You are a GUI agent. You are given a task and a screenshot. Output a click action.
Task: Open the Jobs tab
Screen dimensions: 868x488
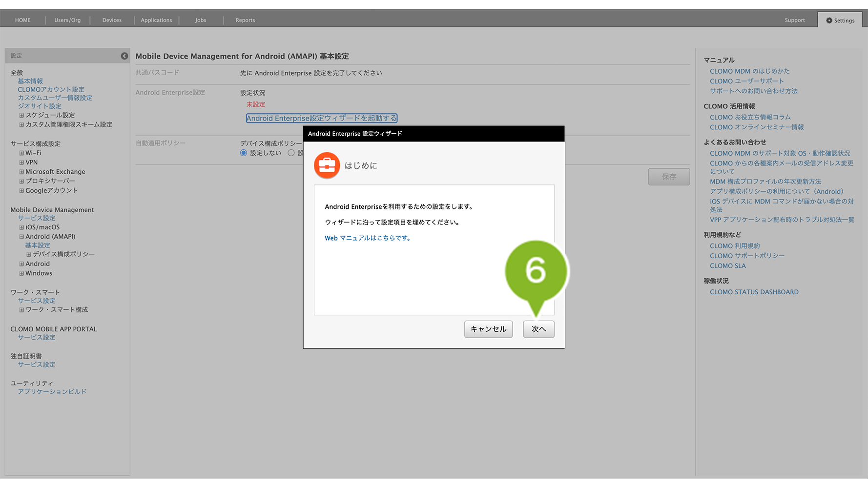[x=201, y=20]
